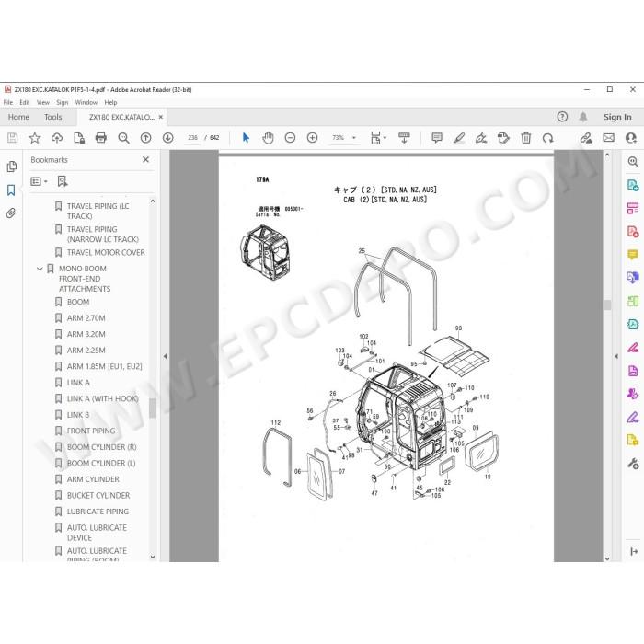Open the Page Thumbnails panel
The height and width of the screenshot is (644, 644).
11,167
